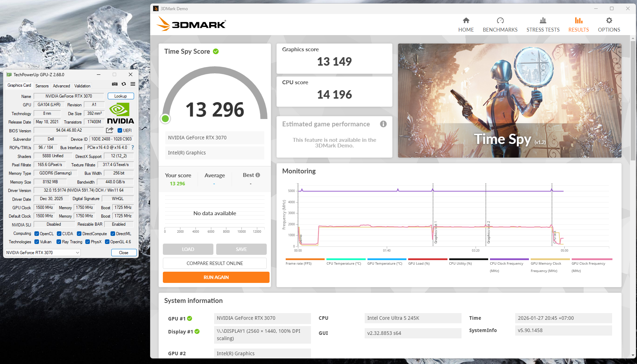Click info icon beside Estimated game performance
This screenshot has width=637, height=364.
(x=383, y=124)
